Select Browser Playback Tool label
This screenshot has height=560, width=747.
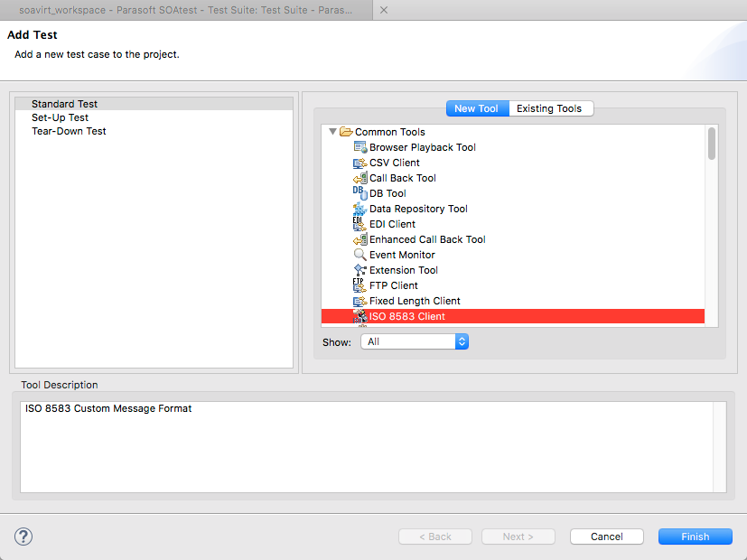(x=423, y=147)
